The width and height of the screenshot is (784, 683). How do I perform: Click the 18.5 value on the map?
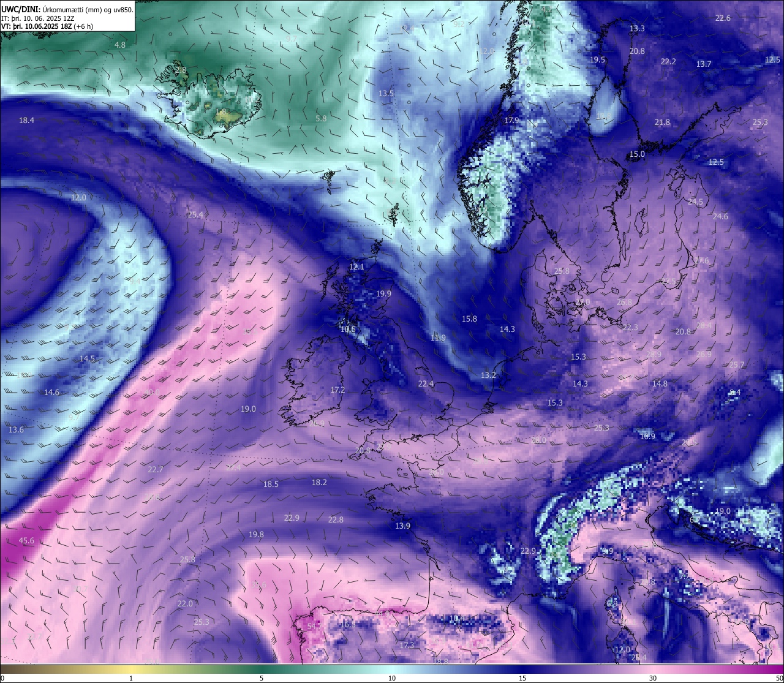pyautogui.click(x=271, y=485)
